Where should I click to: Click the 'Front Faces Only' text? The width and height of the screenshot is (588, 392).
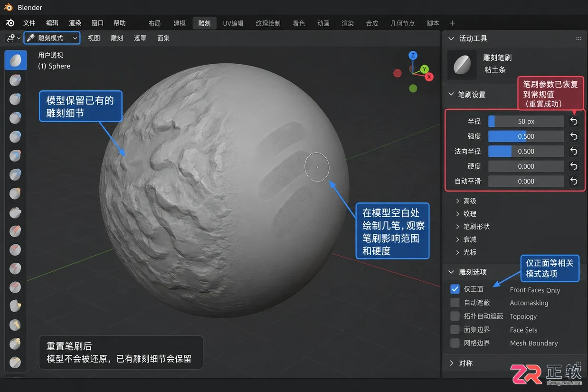coord(535,290)
